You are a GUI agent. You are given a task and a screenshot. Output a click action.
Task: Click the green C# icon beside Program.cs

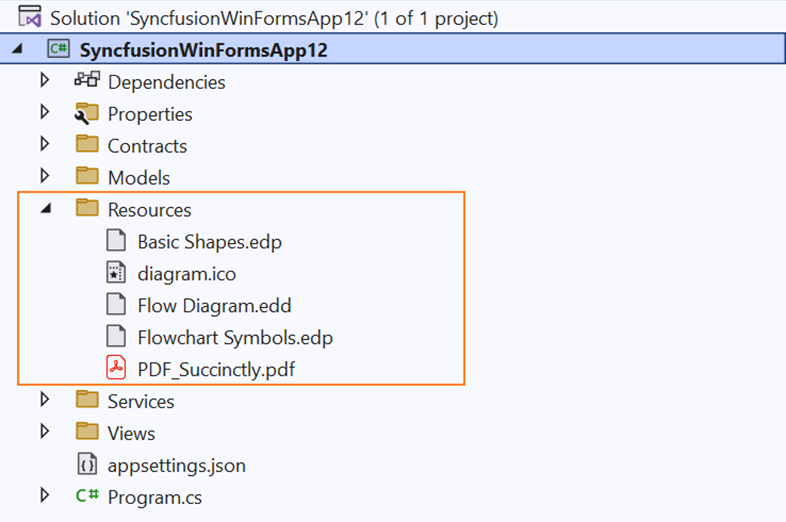click(87, 496)
